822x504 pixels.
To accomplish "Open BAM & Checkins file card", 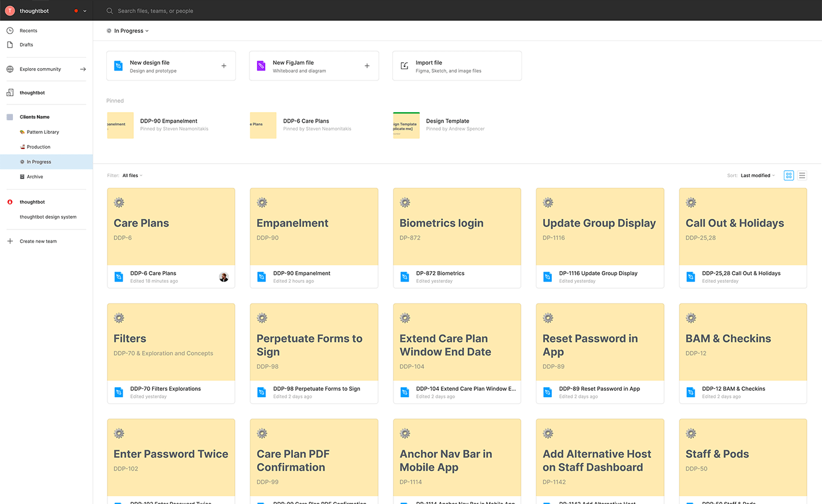I will (743, 353).
